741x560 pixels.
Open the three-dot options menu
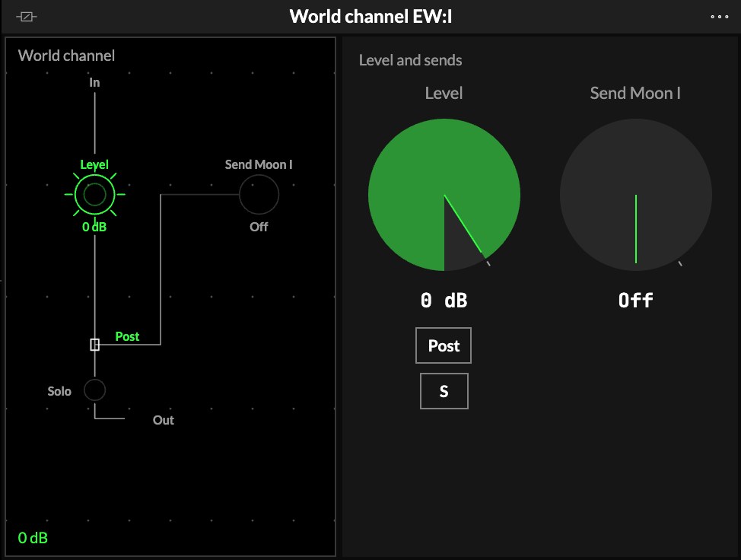719,17
